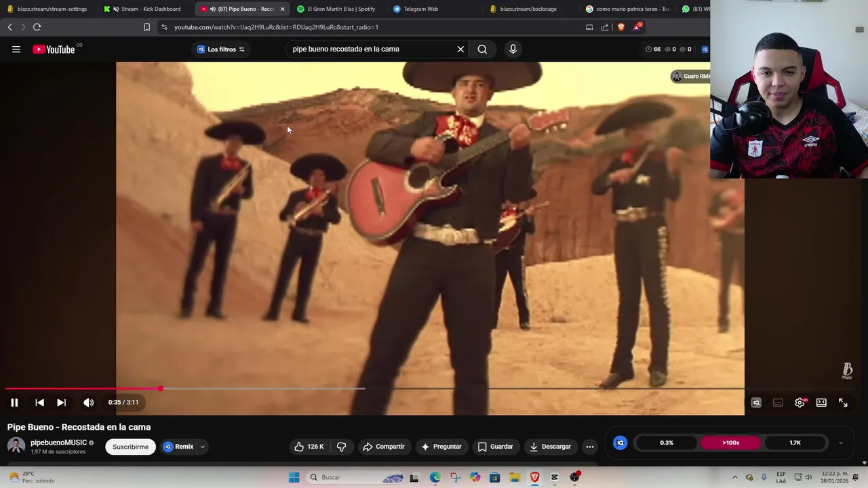This screenshot has height=488, width=868.
Task: Like the video (126 K)
Action: (x=309, y=447)
